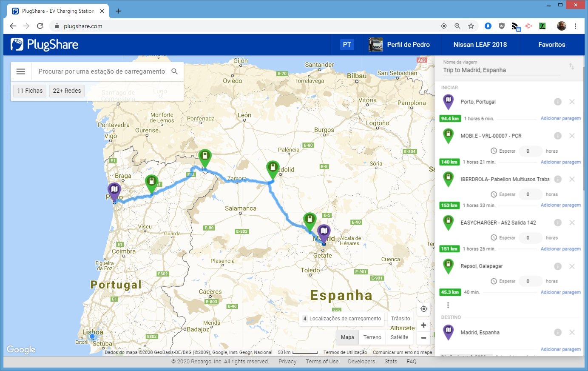Click the green charger pin near Valladolid
Viewport: 588px width, 371px height.
tap(273, 168)
